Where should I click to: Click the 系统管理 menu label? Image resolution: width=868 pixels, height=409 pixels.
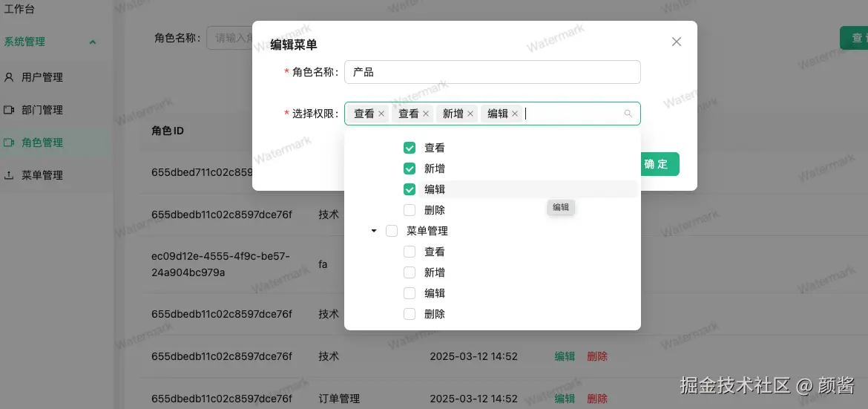[x=24, y=42]
